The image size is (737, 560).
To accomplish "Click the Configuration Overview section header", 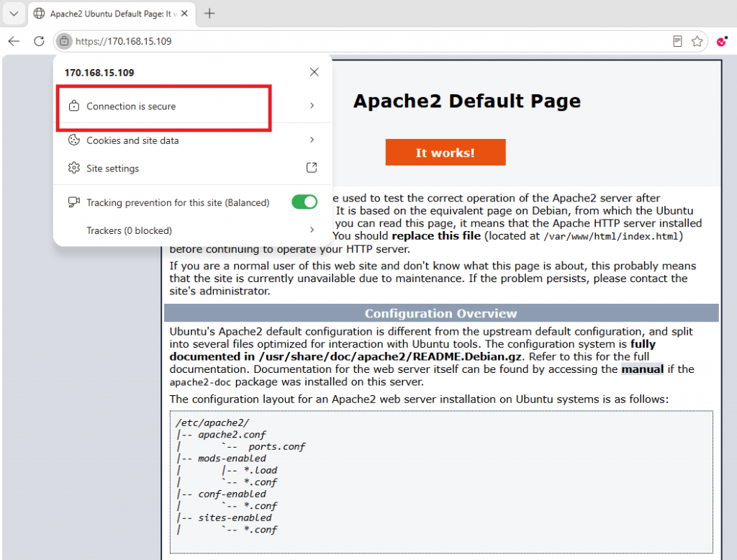I will [441, 313].
